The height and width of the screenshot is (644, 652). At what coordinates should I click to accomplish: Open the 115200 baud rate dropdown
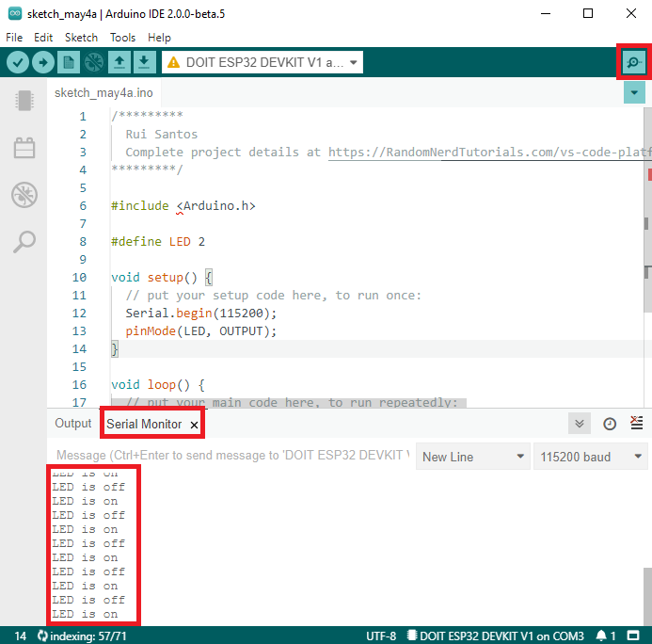click(591, 457)
